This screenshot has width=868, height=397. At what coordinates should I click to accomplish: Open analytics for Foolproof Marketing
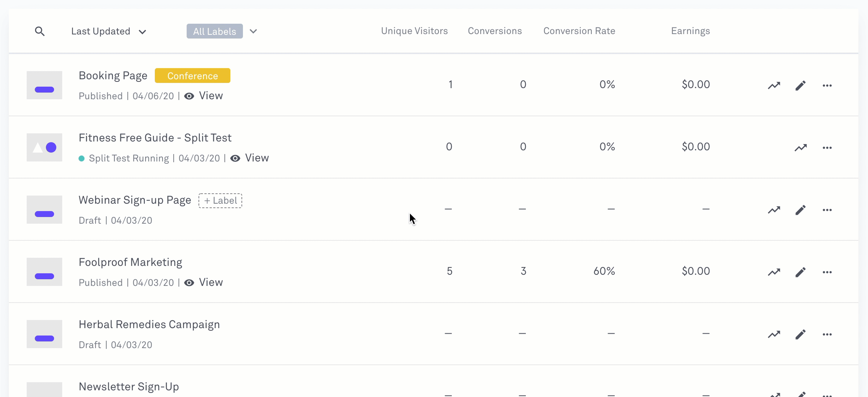pyautogui.click(x=774, y=272)
